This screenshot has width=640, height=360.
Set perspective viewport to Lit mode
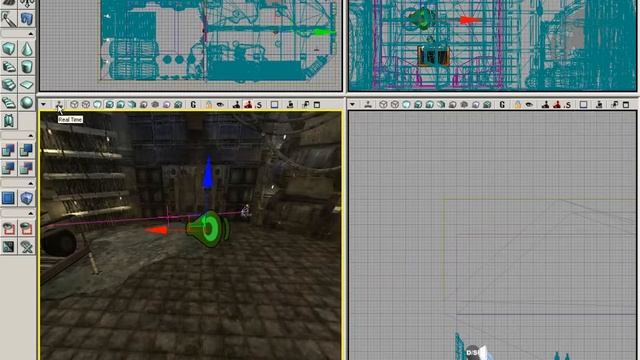click(x=109, y=105)
